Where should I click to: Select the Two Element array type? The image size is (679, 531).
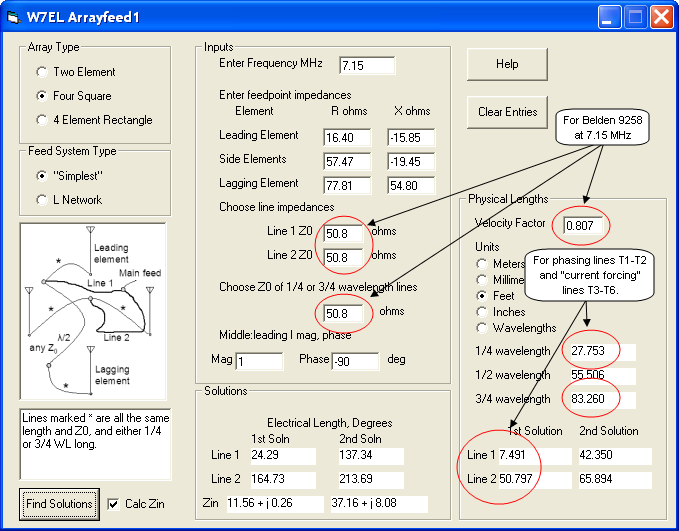[x=41, y=72]
